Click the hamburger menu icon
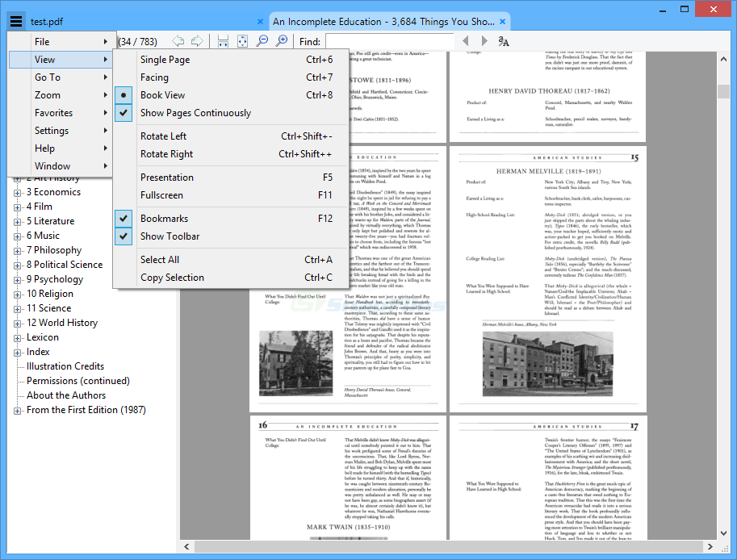 [x=15, y=21]
